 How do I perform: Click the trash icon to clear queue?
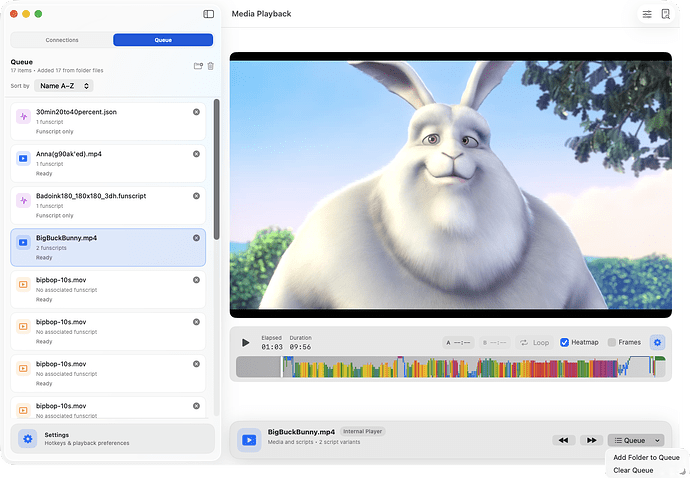tap(211, 66)
